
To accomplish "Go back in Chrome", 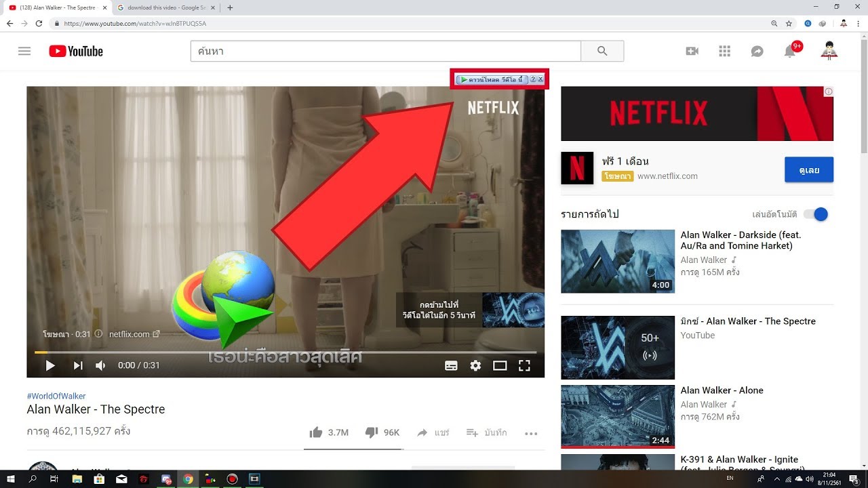I will click(x=9, y=23).
